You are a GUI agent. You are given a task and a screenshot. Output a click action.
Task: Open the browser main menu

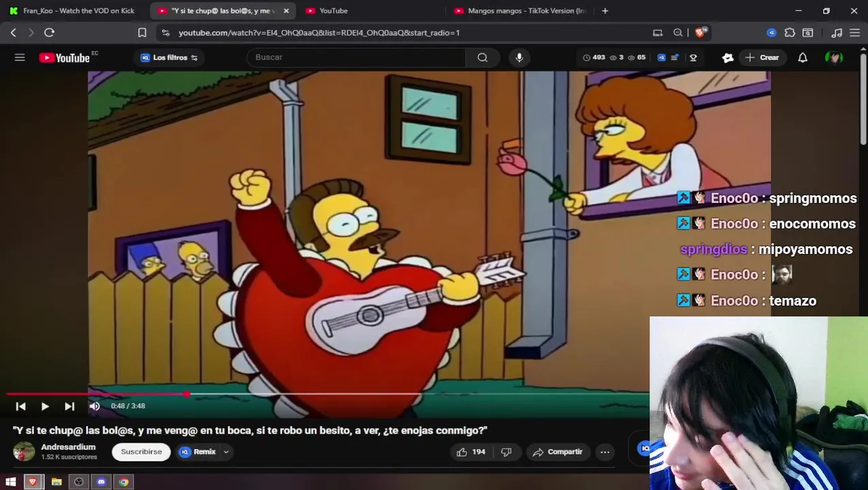pos(855,33)
